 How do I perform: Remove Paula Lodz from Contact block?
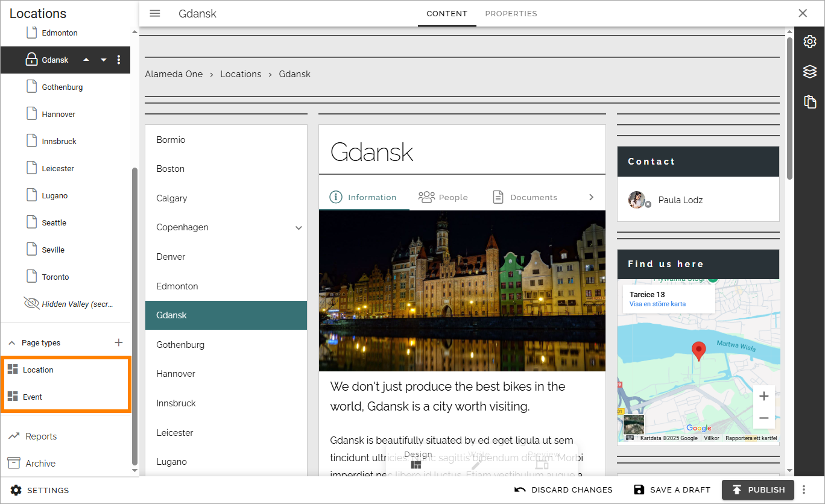click(648, 205)
